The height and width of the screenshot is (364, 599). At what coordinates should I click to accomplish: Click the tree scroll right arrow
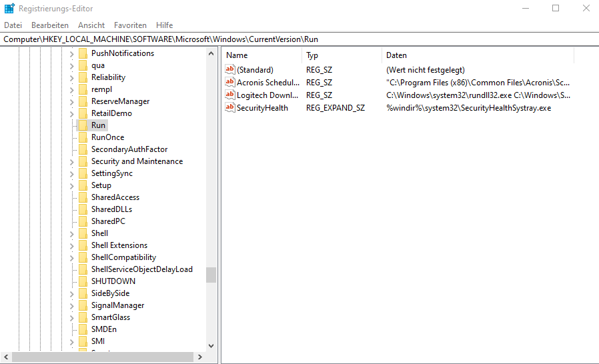tap(200, 357)
